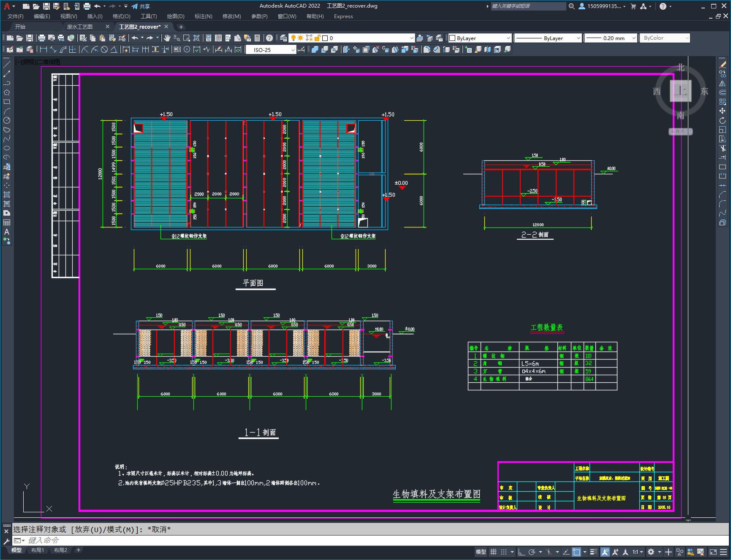
Task: Open the Layer Properties Manager icon
Action: tap(283, 38)
